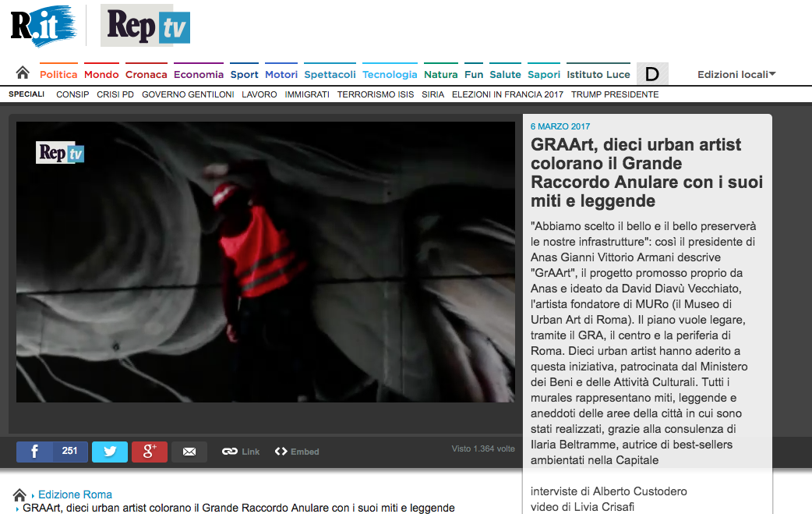Viewport: 812px width, 514px height.
Task: Open the Politica section
Action: [58, 75]
